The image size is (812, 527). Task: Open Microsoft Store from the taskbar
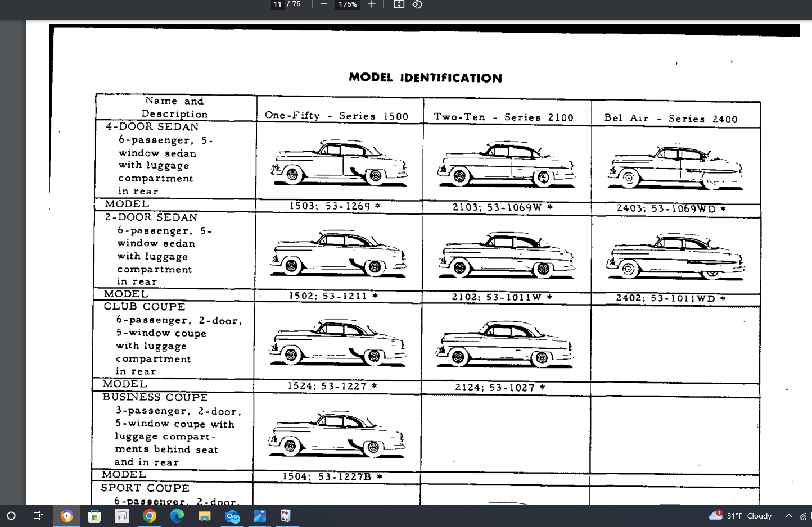pos(94,516)
